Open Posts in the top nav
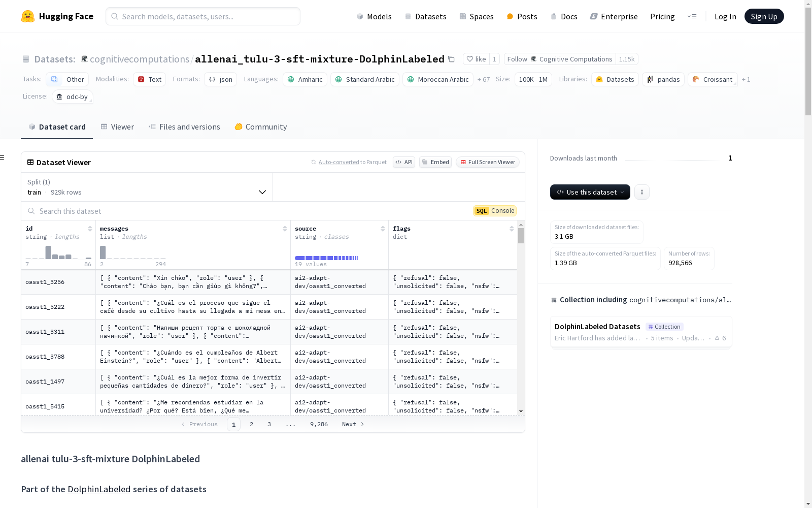Screen dimensions: 812x508 point(522,16)
